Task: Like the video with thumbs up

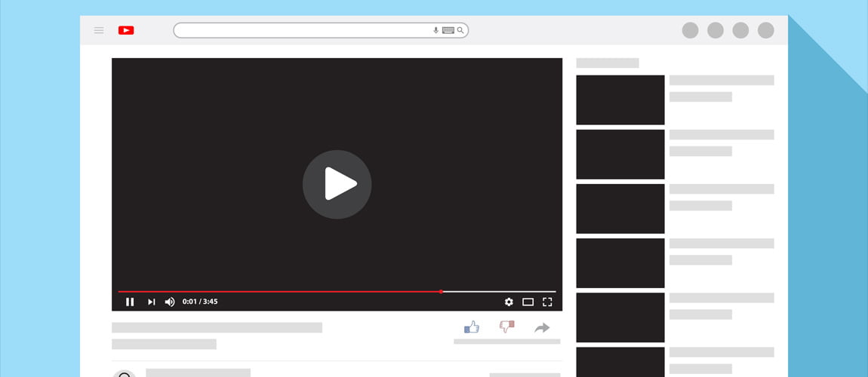Action: tap(472, 326)
